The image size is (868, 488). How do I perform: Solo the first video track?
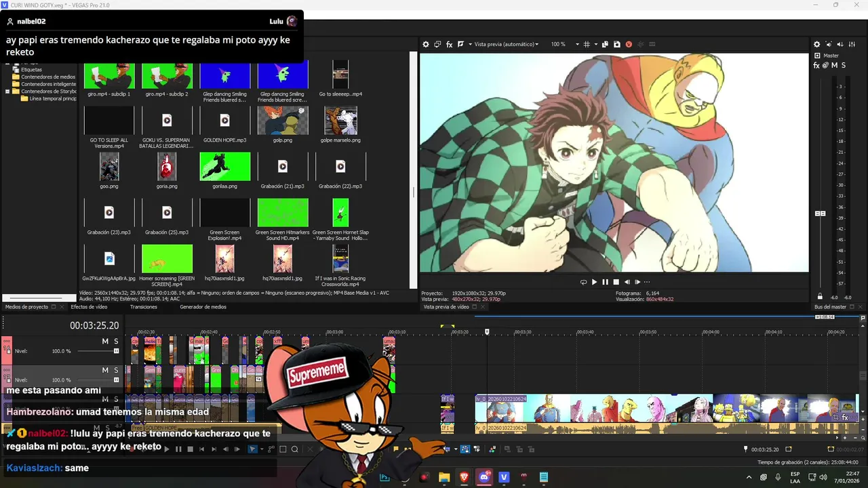(116, 341)
